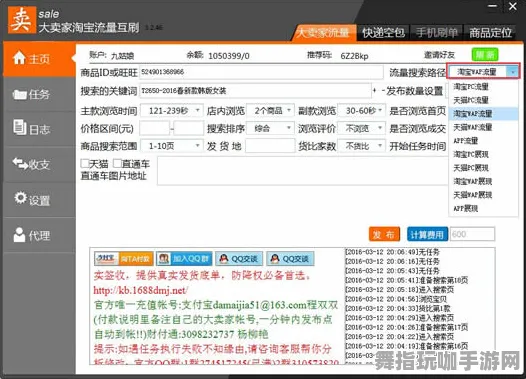Viewport: 526px width, 379px height.
Task: Select 淘宝PC展现 from the list
Action: tap(483, 154)
